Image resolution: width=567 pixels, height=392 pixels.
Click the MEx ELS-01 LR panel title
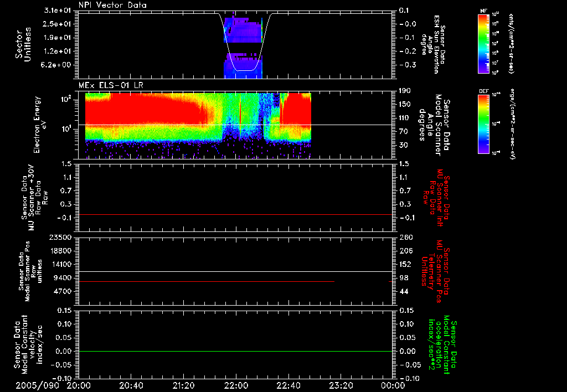pyautogui.click(x=111, y=85)
